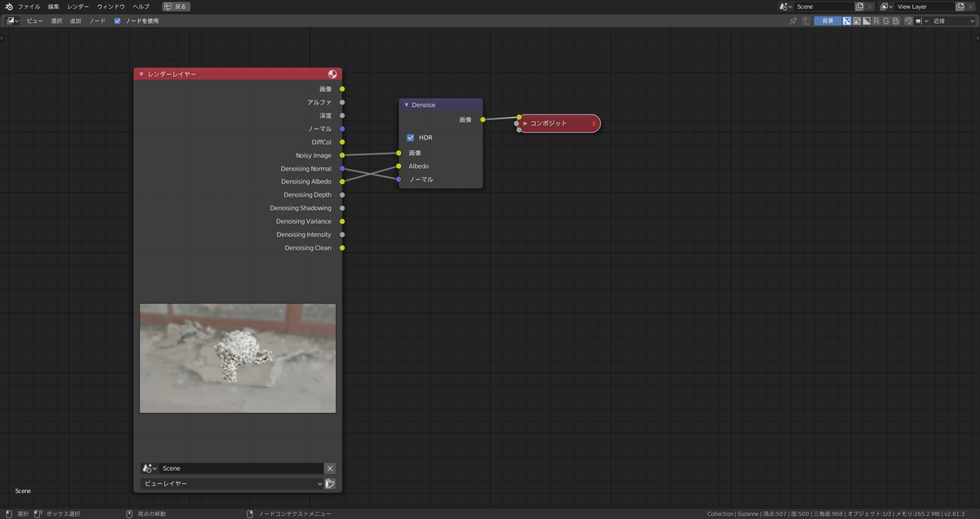Open the View Layer browse dropdown
This screenshot has width=980, height=519.
click(x=887, y=6)
